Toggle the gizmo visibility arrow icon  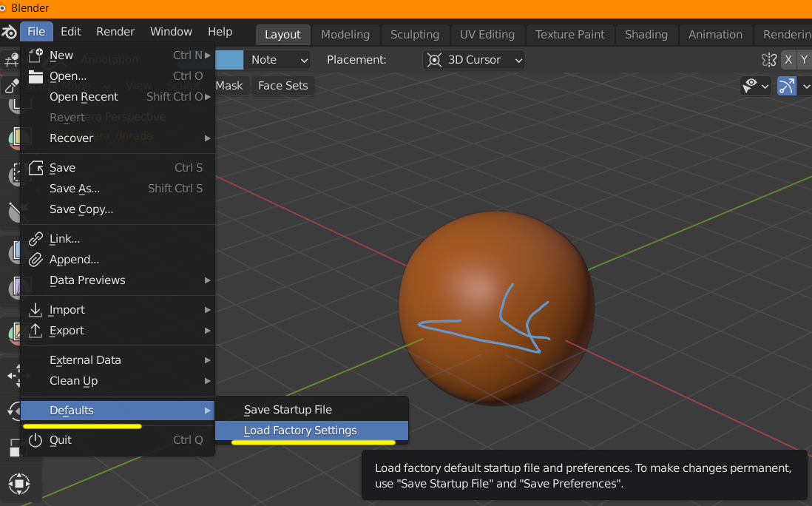coord(787,86)
